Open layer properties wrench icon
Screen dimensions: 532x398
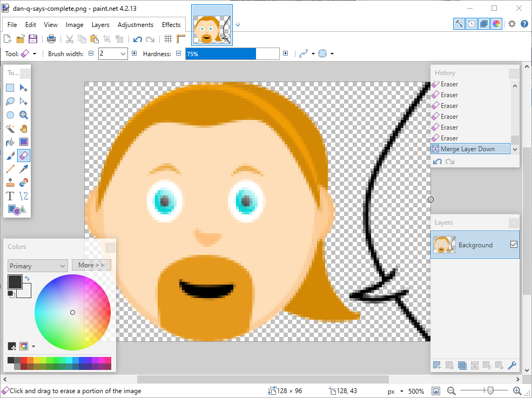click(x=513, y=366)
